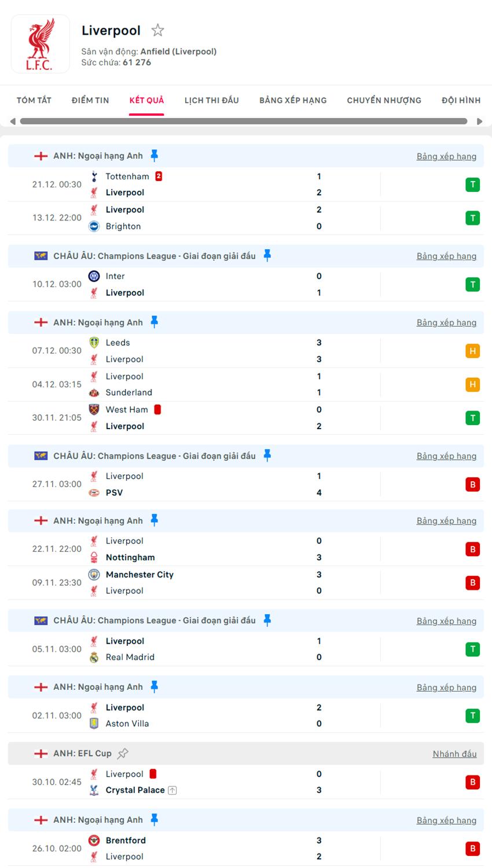Viewport: 492px width, 868px height.
Task: Favorite Liverpool with the star icon
Action: (157, 30)
